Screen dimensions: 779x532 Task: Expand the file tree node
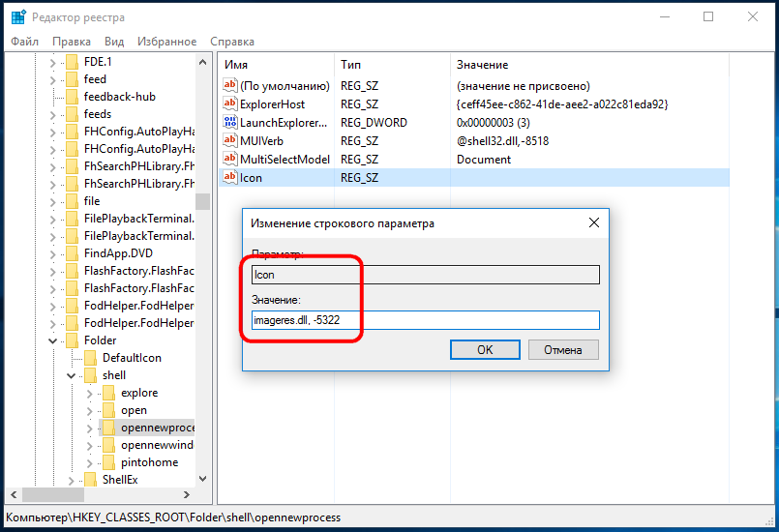52,201
